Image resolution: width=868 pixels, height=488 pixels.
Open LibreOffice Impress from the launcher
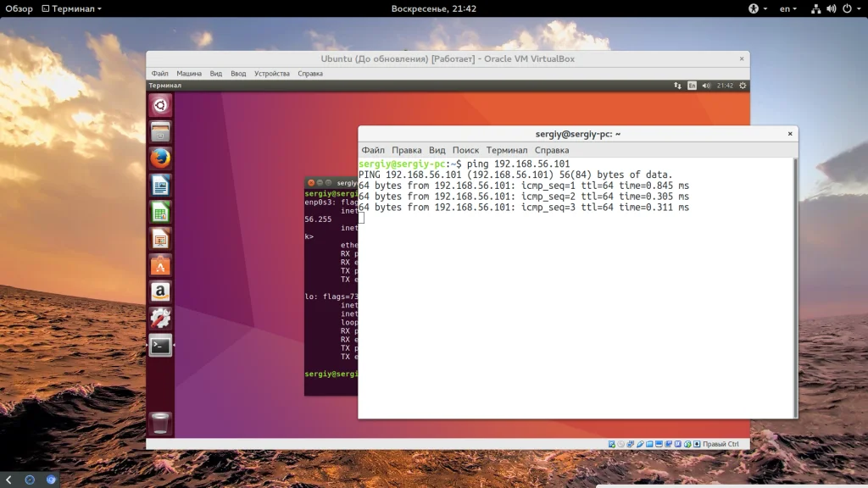tap(160, 239)
